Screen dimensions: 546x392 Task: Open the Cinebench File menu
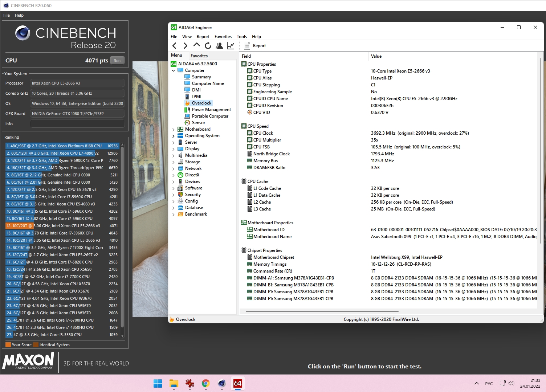(x=7, y=15)
